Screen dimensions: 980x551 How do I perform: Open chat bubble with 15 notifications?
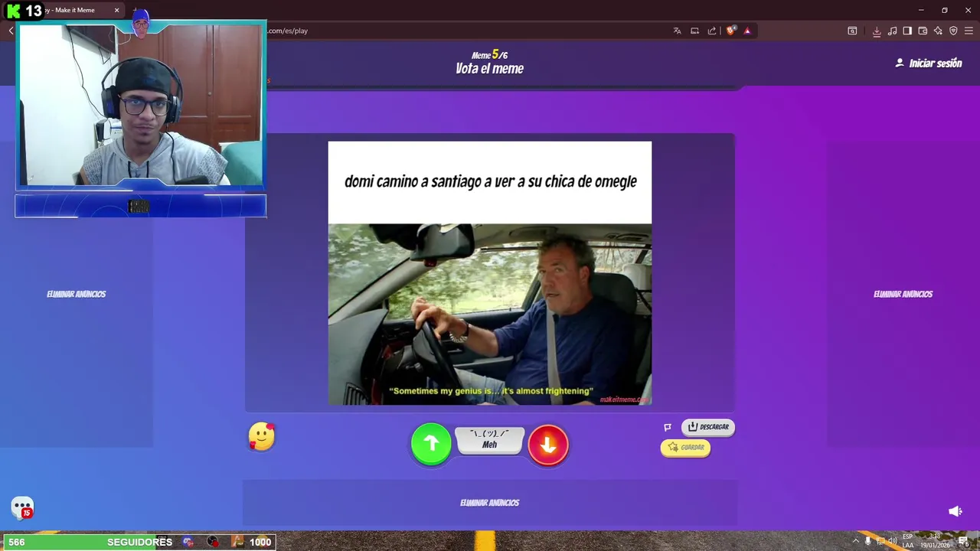[x=22, y=507]
